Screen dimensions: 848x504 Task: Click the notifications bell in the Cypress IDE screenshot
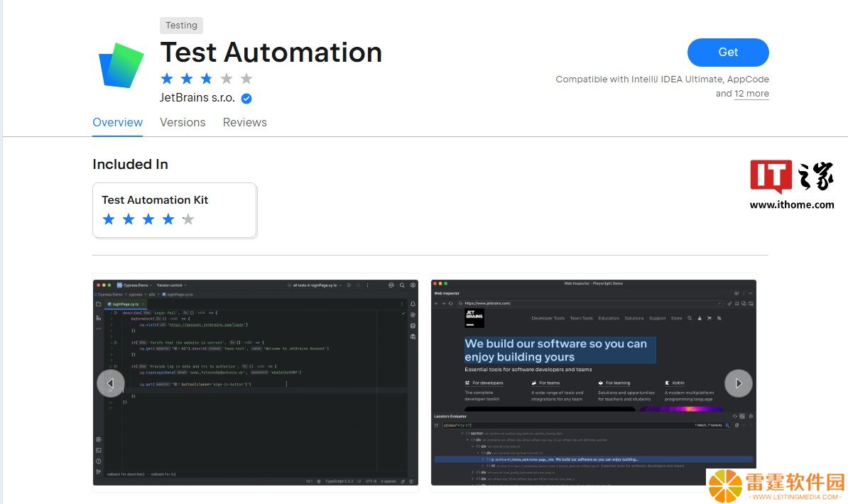(x=413, y=304)
